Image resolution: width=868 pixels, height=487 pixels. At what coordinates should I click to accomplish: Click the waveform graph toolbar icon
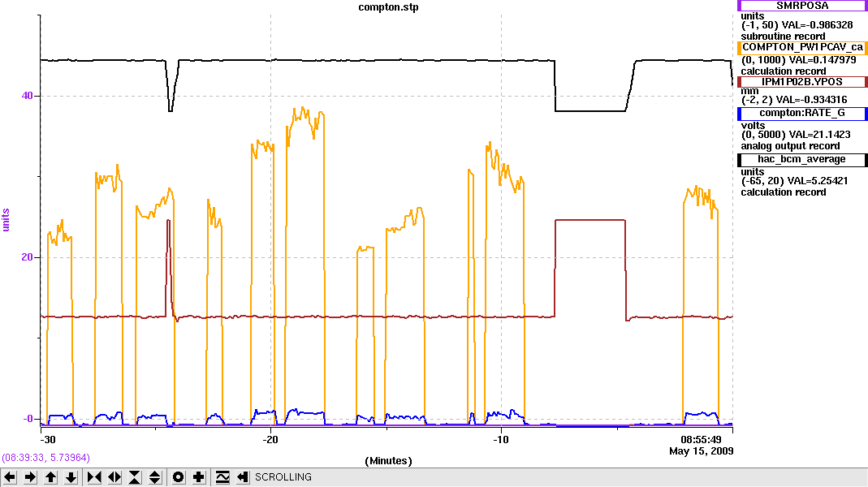pos(222,477)
